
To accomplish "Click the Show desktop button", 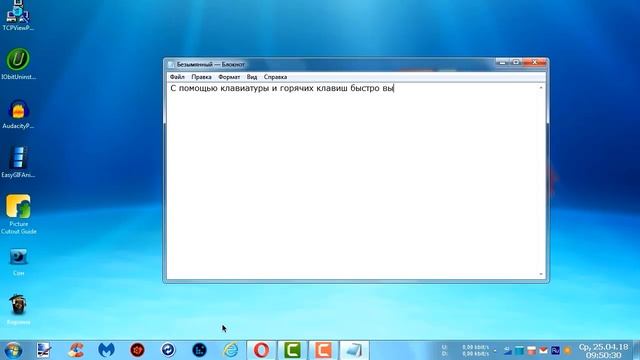I will (x=636, y=350).
